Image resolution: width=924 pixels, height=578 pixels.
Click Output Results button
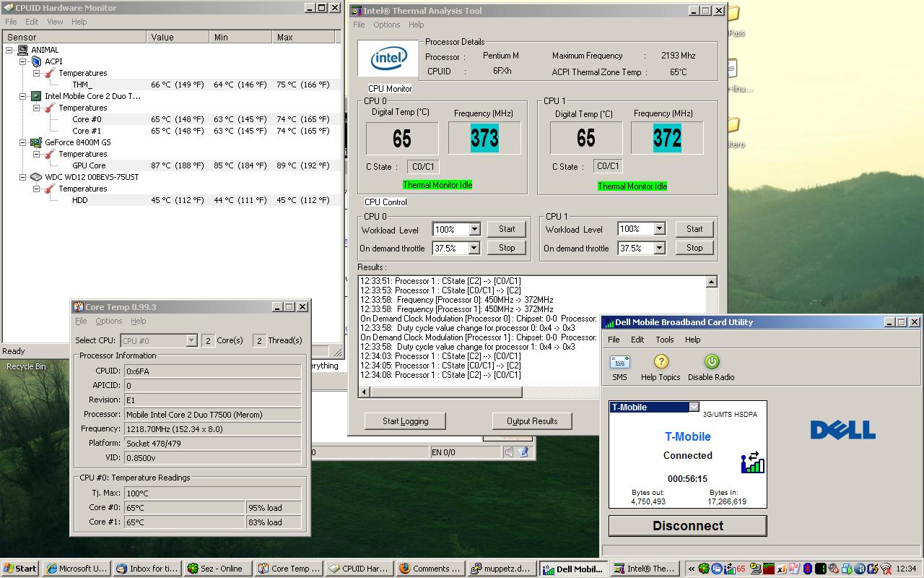point(532,421)
